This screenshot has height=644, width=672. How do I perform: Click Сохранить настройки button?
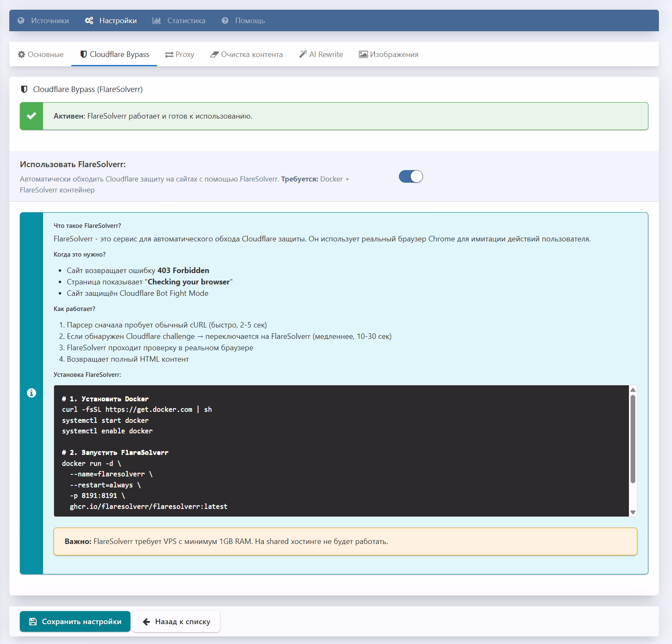75,621
